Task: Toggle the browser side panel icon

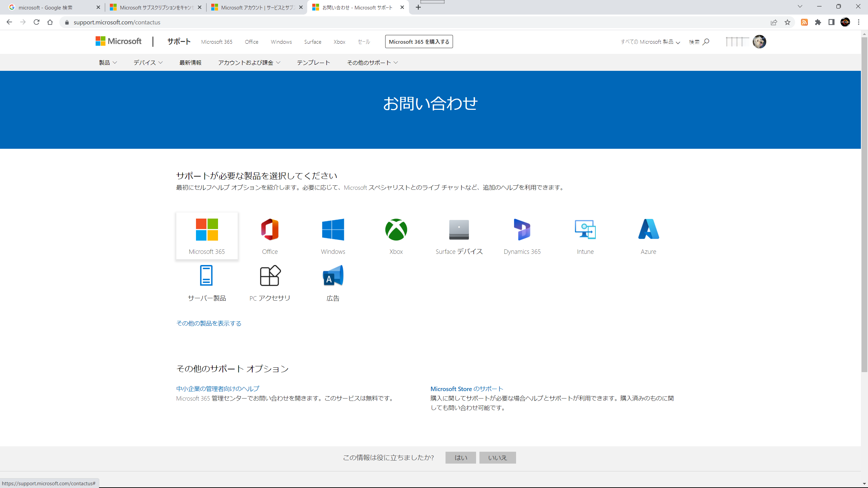Action: pos(831,22)
